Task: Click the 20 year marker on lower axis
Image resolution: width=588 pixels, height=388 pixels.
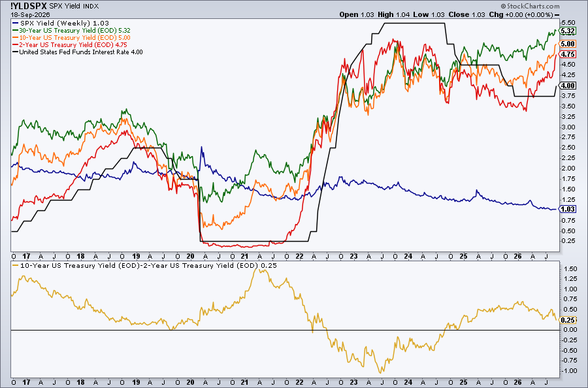Action: coord(190,382)
